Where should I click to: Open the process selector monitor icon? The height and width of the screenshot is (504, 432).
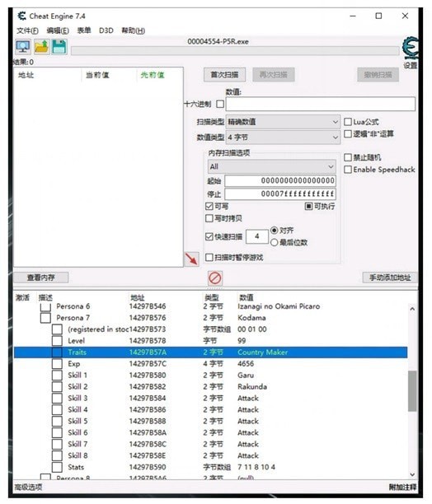(x=23, y=47)
